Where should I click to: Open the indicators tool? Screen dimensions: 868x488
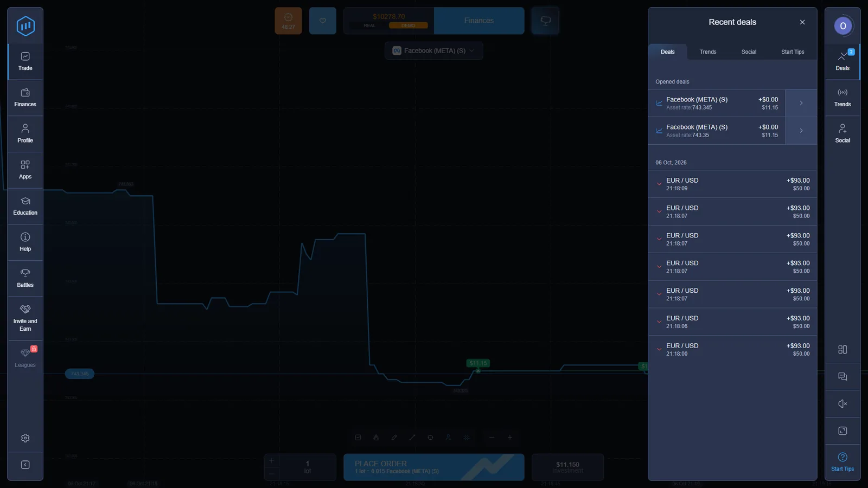coord(376,438)
